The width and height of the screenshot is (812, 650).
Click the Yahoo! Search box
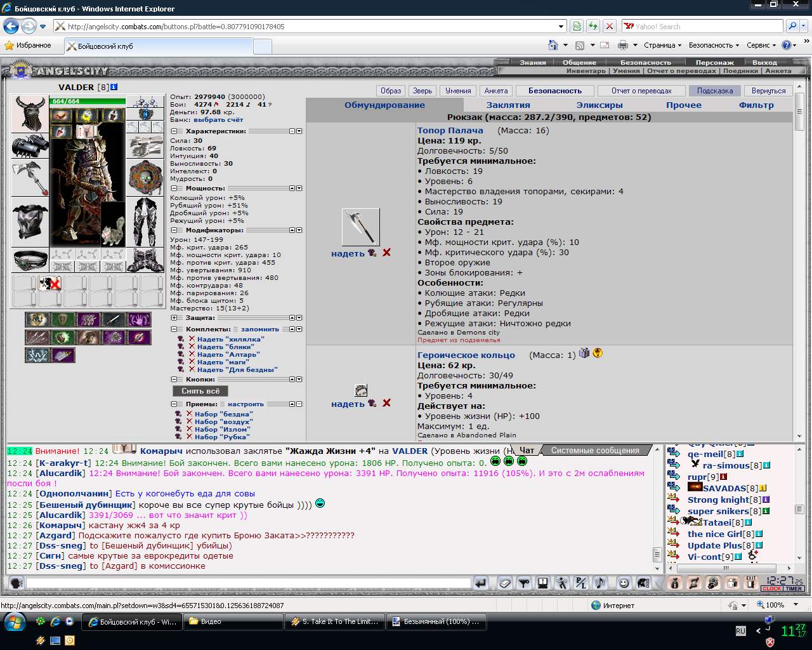tap(702, 27)
